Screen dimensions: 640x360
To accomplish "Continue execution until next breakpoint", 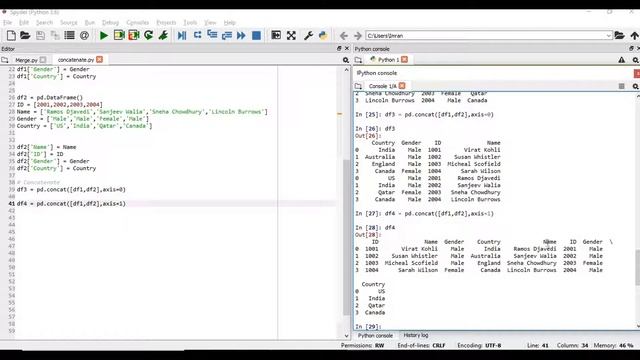I will point(241,36).
